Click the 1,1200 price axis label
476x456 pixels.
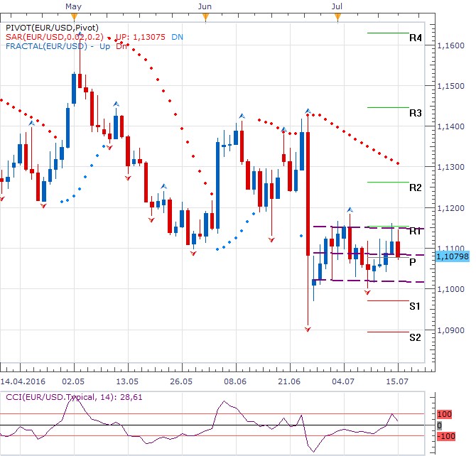(451, 208)
